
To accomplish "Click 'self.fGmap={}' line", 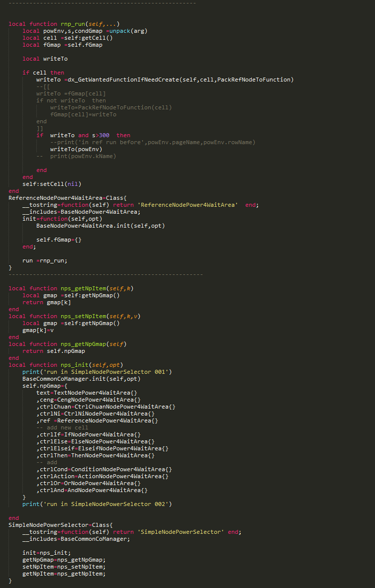I will pyautogui.click(x=59, y=240).
